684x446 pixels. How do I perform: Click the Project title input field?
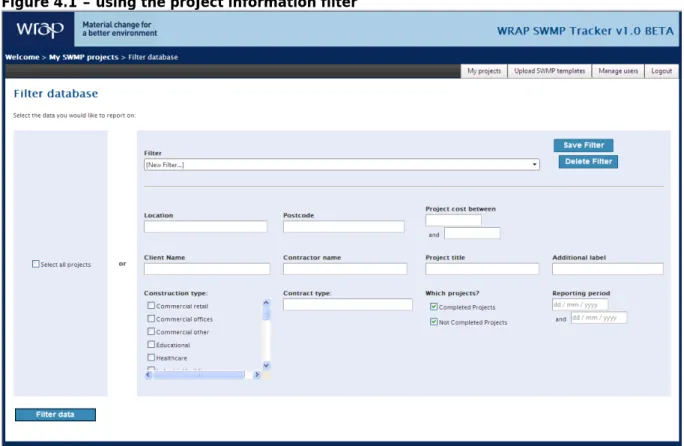(482, 269)
